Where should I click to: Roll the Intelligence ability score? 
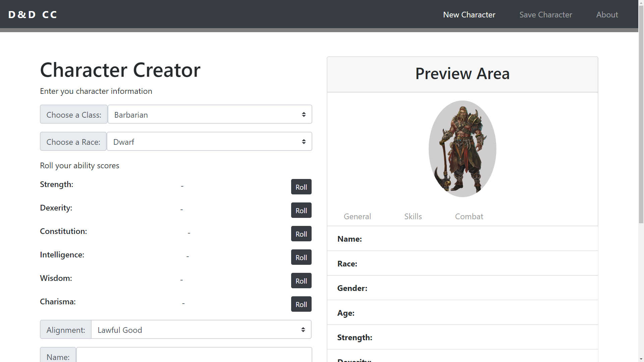click(x=301, y=257)
